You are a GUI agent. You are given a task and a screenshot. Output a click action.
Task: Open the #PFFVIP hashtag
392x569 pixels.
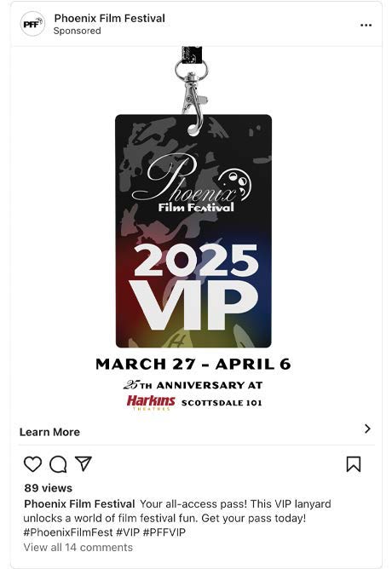coord(164,532)
